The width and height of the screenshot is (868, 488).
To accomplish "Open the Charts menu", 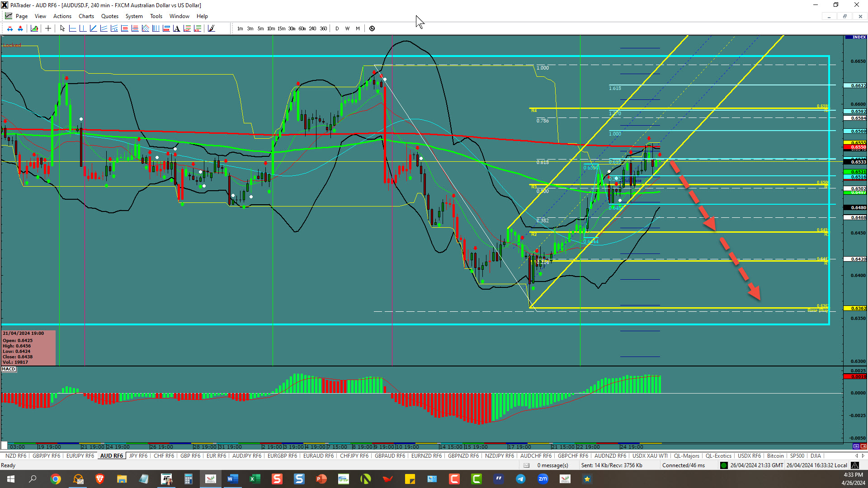I will point(86,16).
